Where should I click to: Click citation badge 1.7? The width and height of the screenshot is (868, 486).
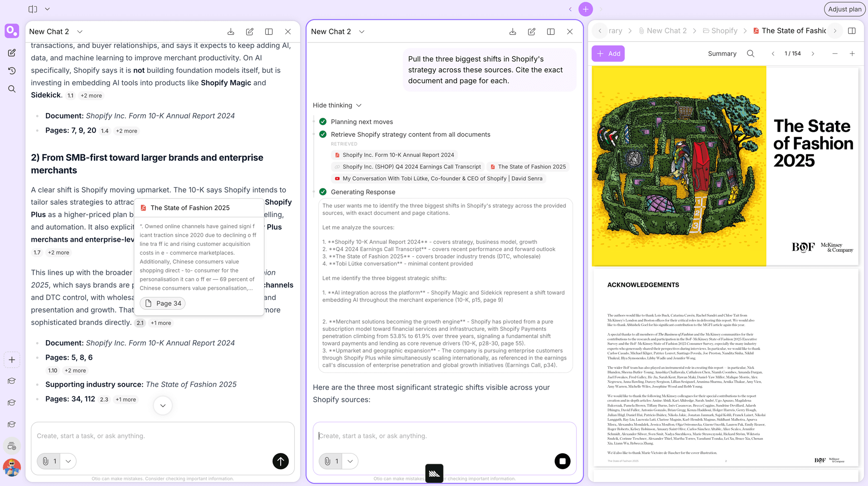(37, 253)
